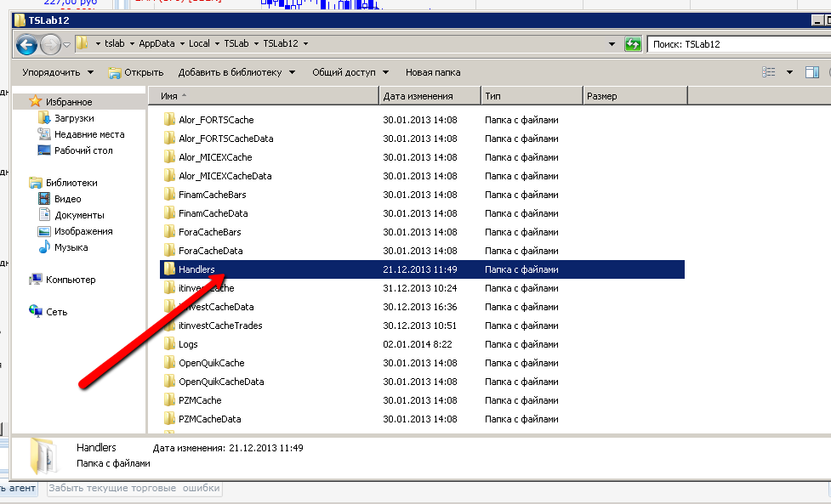Click large Handlers folder thumbnail in details pane

pyautogui.click(x=44, y=456)
